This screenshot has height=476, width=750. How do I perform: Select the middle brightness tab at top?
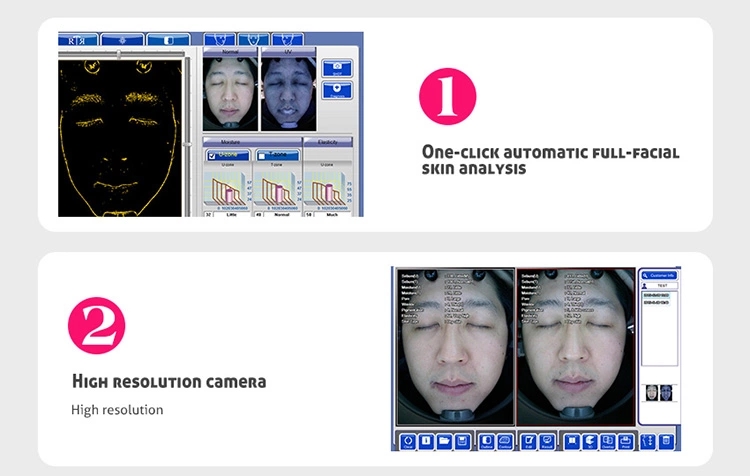(x=122, y=40)
